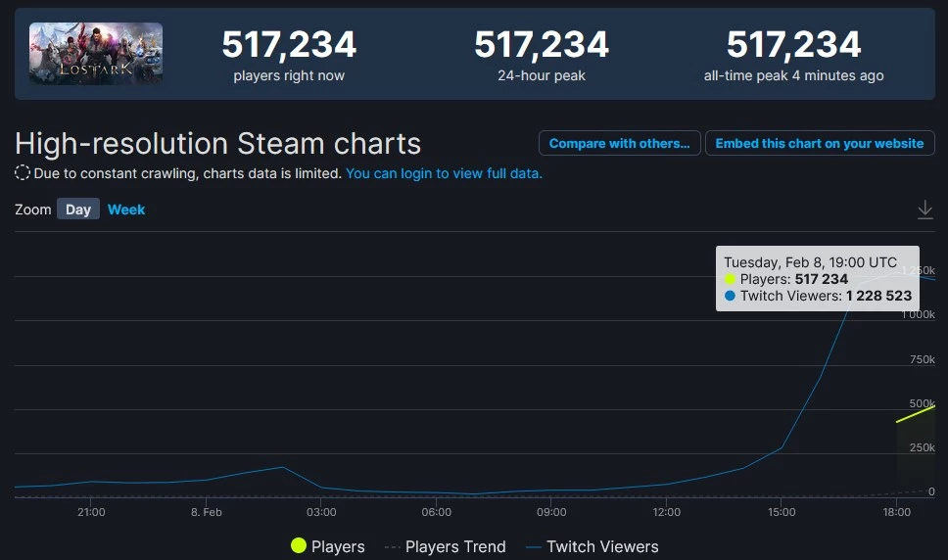
Task: Select the 517,234 players right now figure
Action: (x=289, y=45)
